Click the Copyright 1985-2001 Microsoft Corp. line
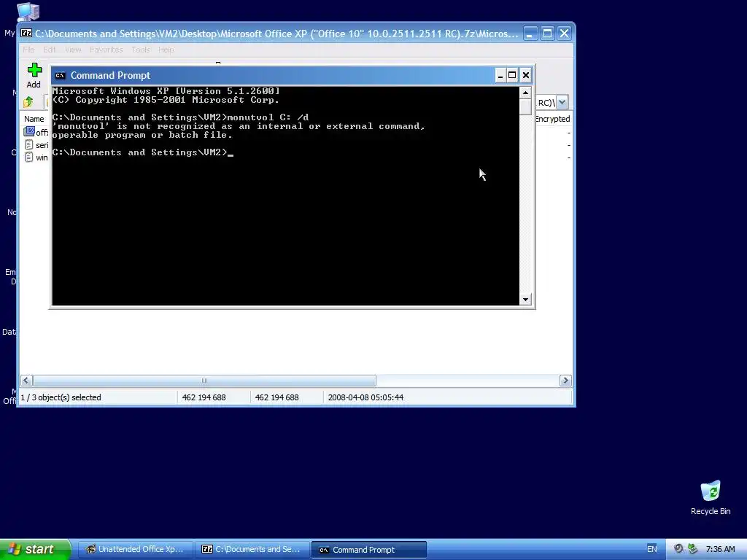The image size is (747, 560). pyautogui.click(x=166, y=100)
